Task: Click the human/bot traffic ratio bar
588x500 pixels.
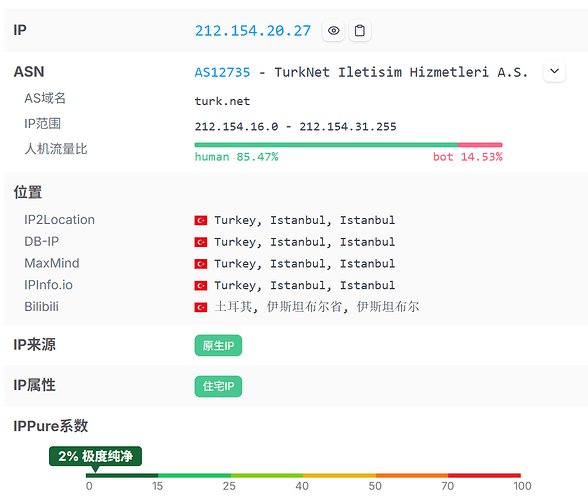Action: coord(348,145)
